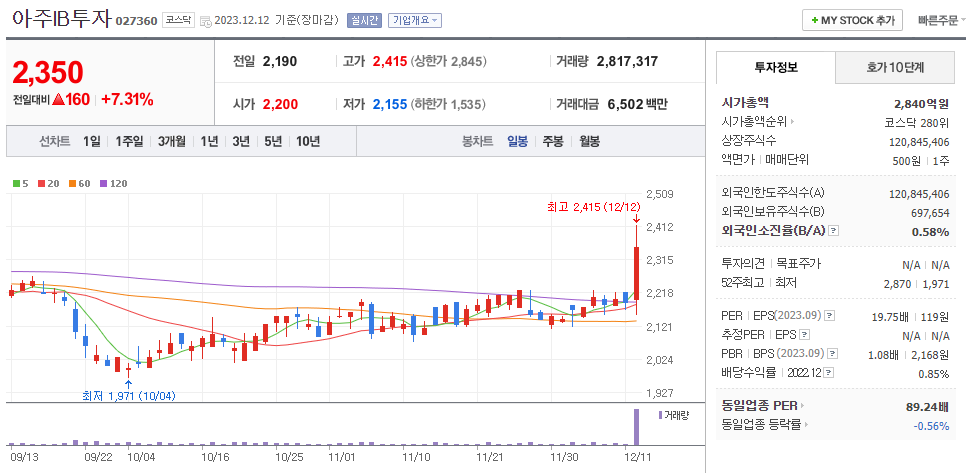Viewport: 974px width, 473px height.
Task: Click the 동일업종 등락률 value -0.56%
Action: [931, 426]
